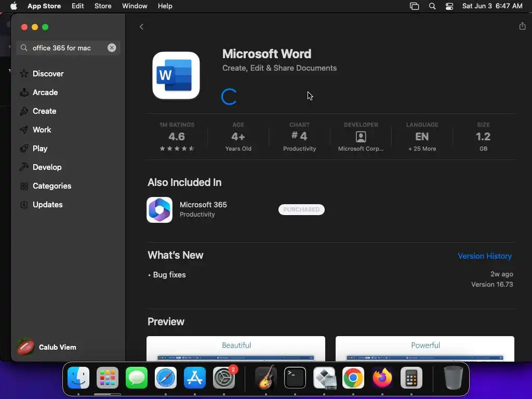This screenshot has height=399, width=532.
Task: Open System Settings from the Dock
Action: coord(224,378)
